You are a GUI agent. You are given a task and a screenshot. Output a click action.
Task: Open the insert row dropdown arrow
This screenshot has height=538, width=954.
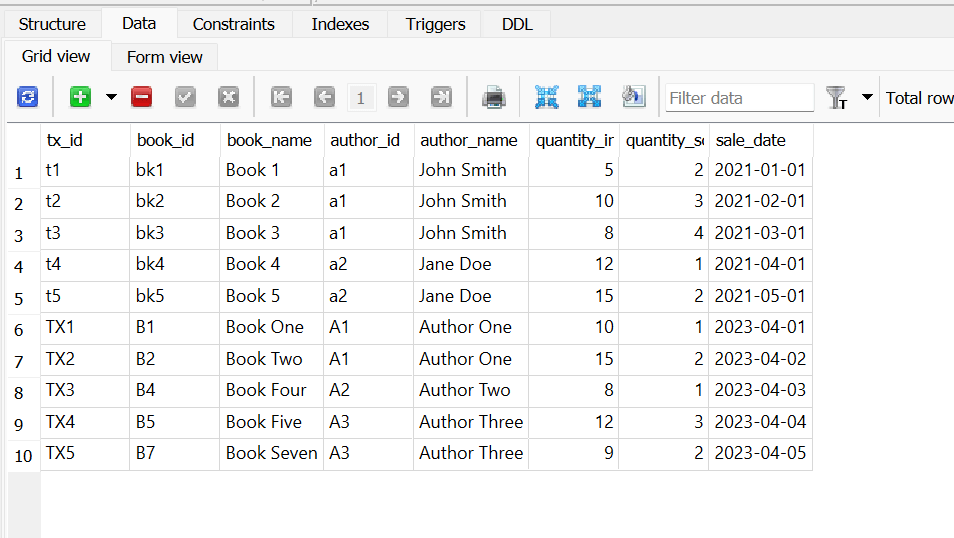point(111,97)
